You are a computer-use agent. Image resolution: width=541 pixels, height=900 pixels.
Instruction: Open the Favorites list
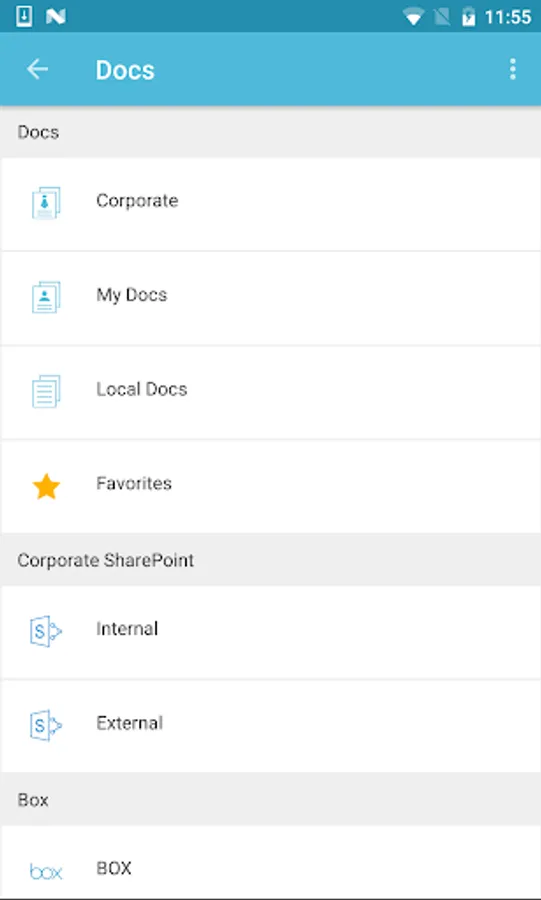270,486
